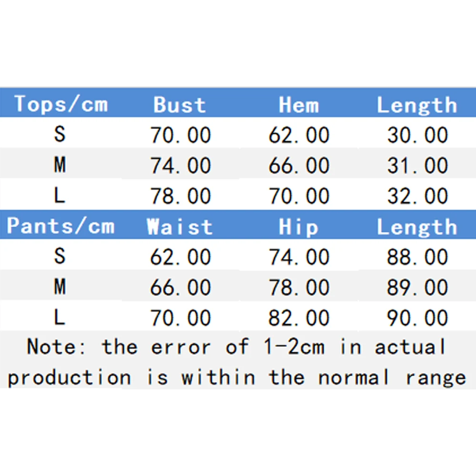The image size is (476, 476).
Task: Select the Tops size S bust value 70.00
Action: (180, 135)
